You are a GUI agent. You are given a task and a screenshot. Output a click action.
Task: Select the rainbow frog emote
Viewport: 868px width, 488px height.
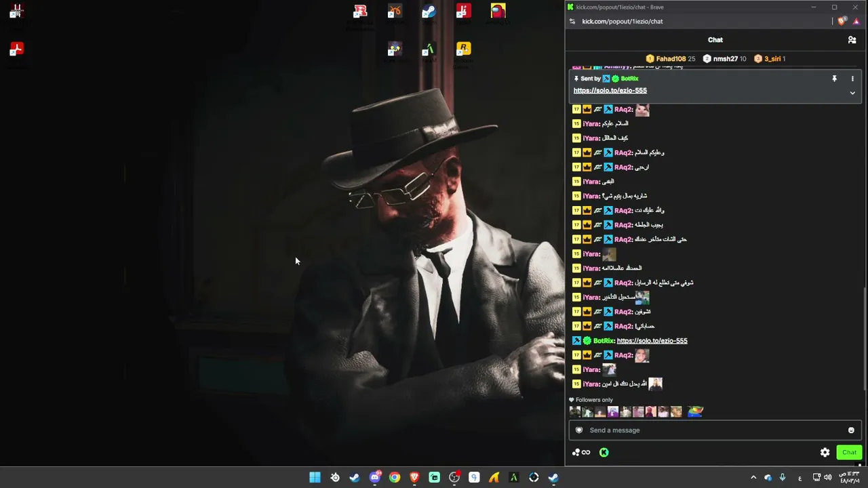pyautogui.click(x=695, y=411)
